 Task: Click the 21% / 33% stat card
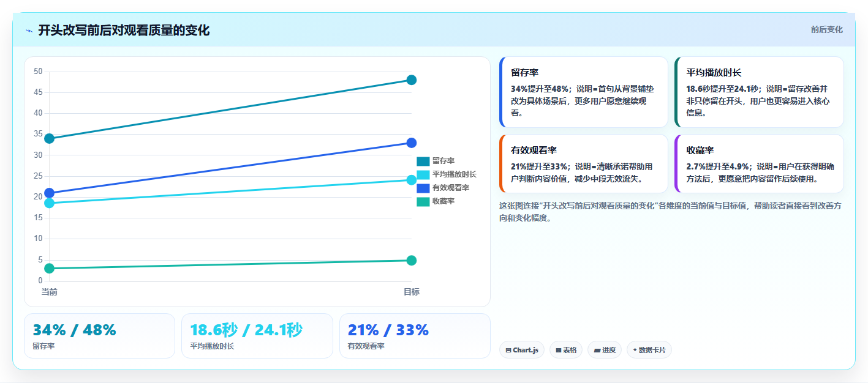click(415, 336)
